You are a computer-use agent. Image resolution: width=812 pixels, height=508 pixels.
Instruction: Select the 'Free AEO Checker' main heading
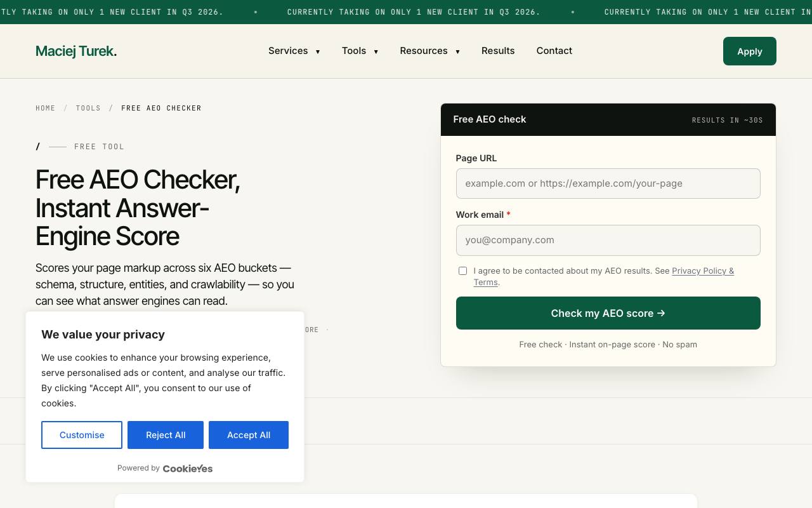138,208
